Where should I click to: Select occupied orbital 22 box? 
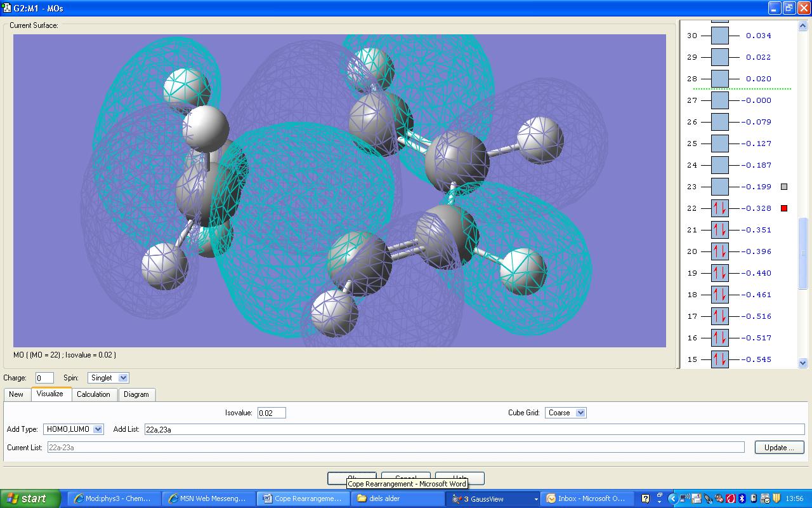tap(719, 208)
